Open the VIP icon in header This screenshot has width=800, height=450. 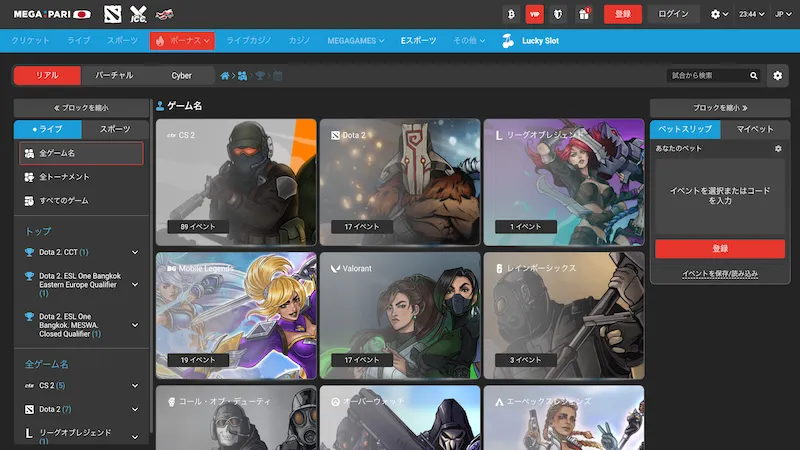pyautogui.click(x=534, y=14)
